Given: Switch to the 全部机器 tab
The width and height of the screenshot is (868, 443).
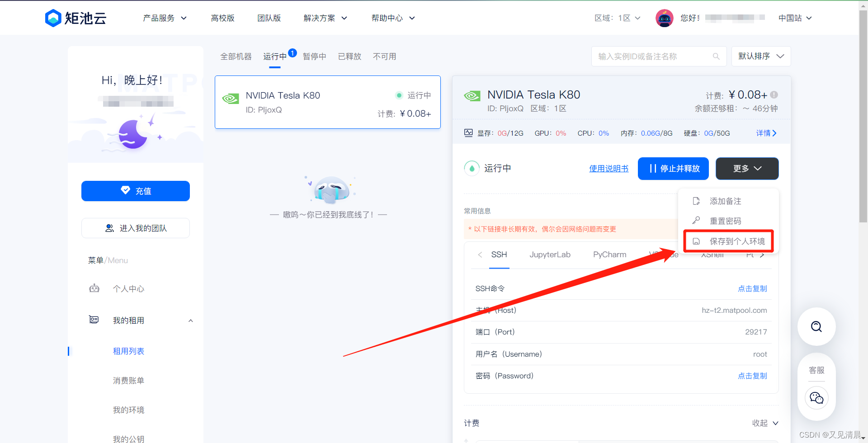Looking at the screenshot, I should pos(236,57).
